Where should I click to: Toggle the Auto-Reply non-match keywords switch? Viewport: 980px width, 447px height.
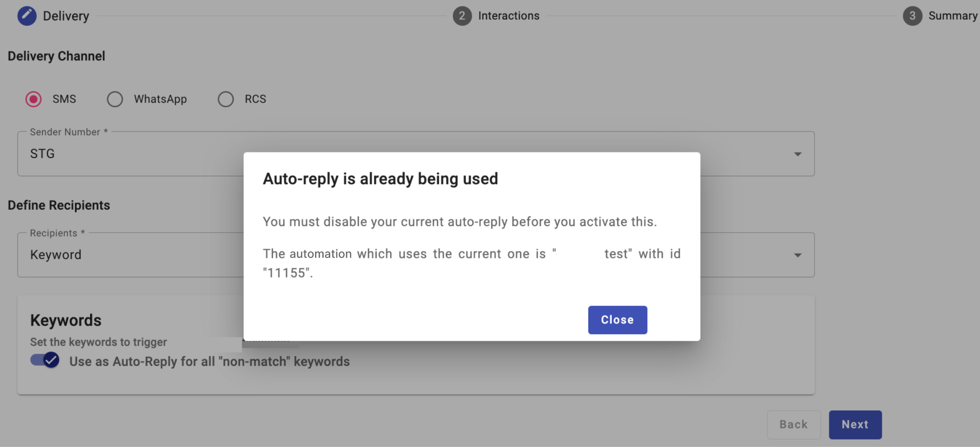pyautogui.click(x=44, y=361)
